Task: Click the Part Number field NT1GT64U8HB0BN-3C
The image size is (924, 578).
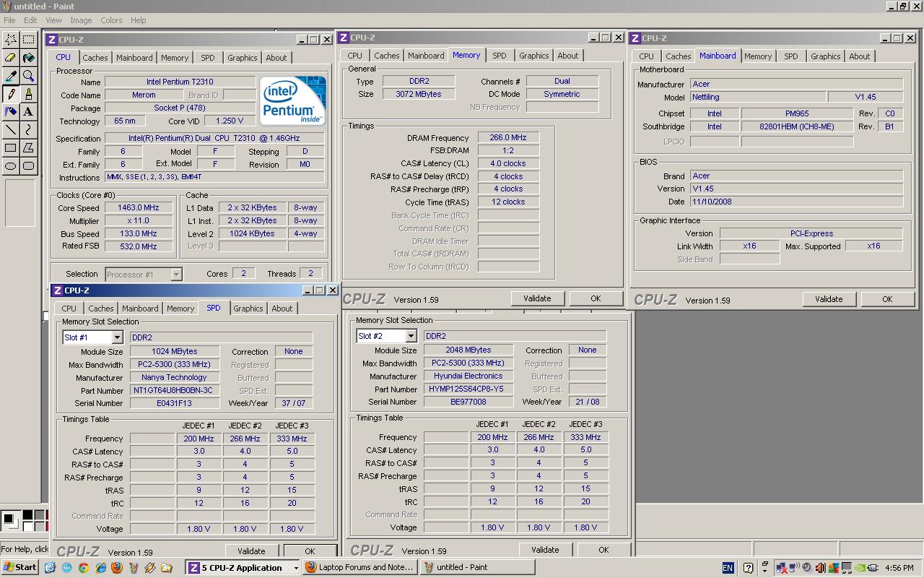Action: pos(175,390)
